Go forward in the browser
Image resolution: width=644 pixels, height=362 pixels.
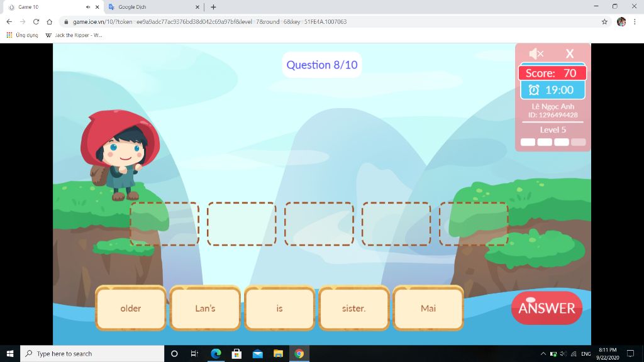(23, 22)
